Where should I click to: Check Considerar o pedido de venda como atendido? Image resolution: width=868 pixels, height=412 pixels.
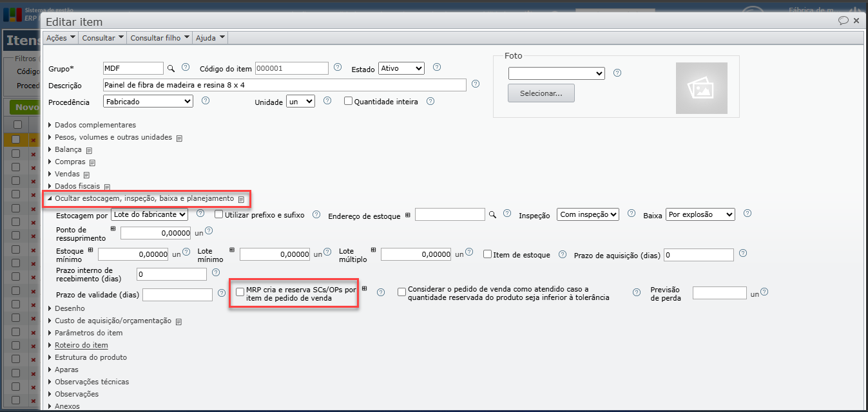(x=402, y=292)
